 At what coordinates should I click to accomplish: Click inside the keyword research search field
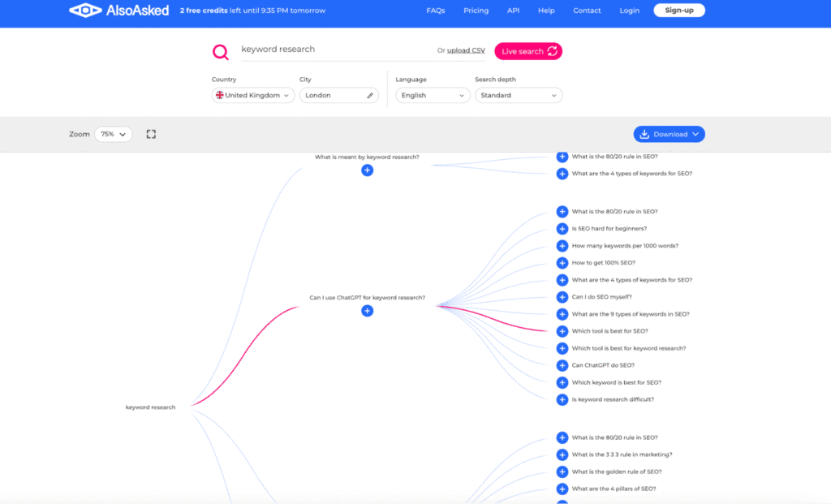(x=325, y=49)
